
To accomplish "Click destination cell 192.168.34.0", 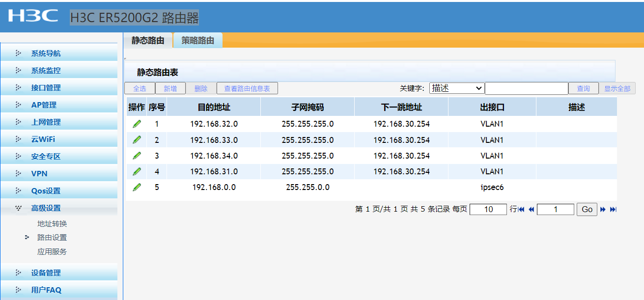I will (x=214, y=156).
